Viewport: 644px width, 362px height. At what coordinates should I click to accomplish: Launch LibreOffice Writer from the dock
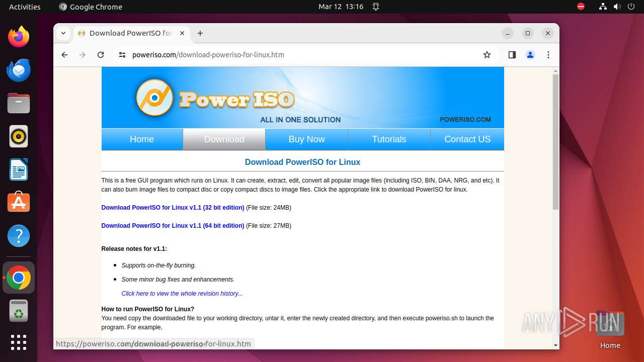[19, 169]
